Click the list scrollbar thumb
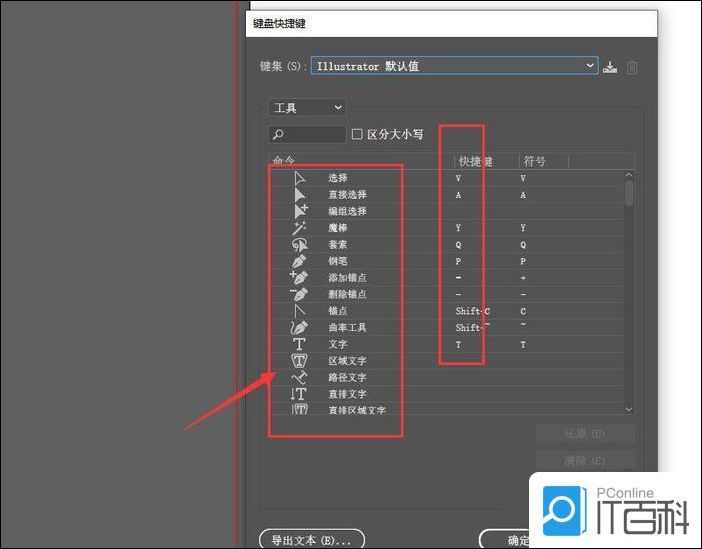This screenshot has height=549, width=702. [x=629, y=193]
